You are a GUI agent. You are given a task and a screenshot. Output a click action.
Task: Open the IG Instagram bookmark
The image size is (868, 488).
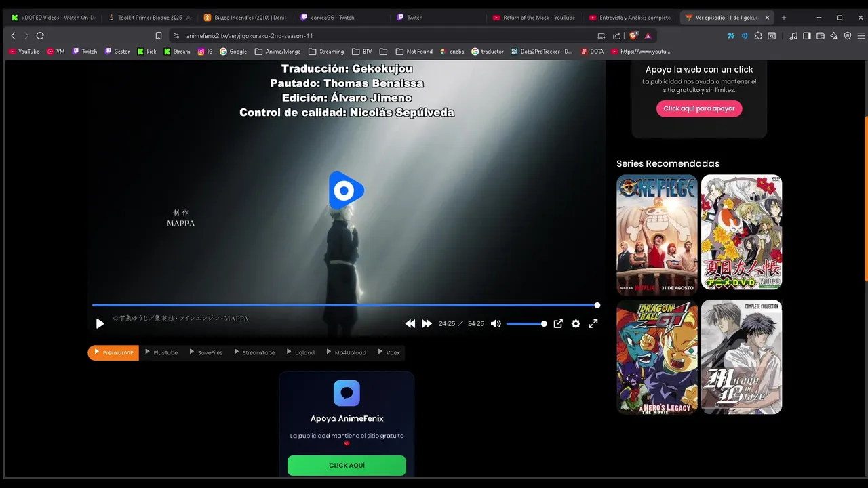coord(205,52)
